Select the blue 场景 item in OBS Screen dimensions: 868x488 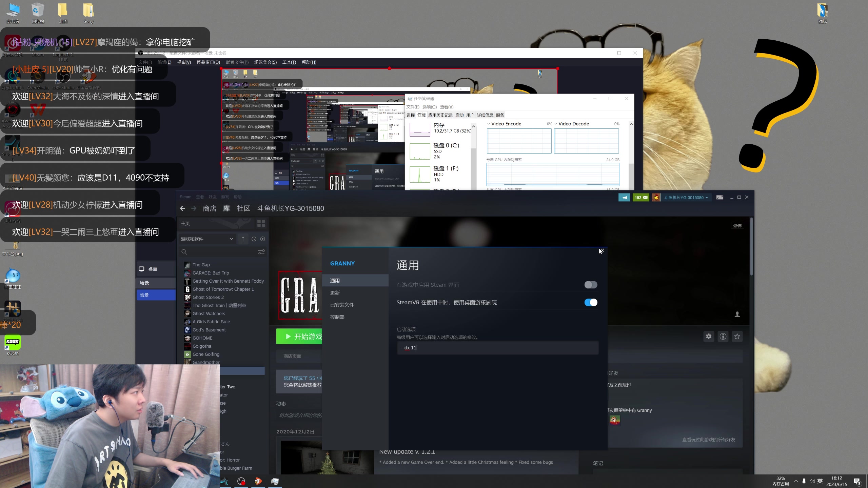tap(156, 295)
